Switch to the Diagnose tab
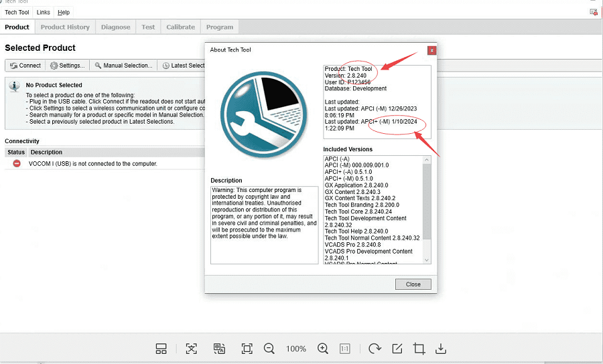 pos(115,27)
